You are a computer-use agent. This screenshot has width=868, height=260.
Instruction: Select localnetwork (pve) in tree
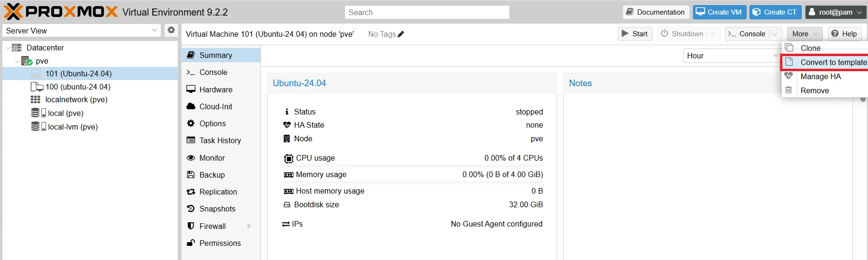[x=90, y=99]
